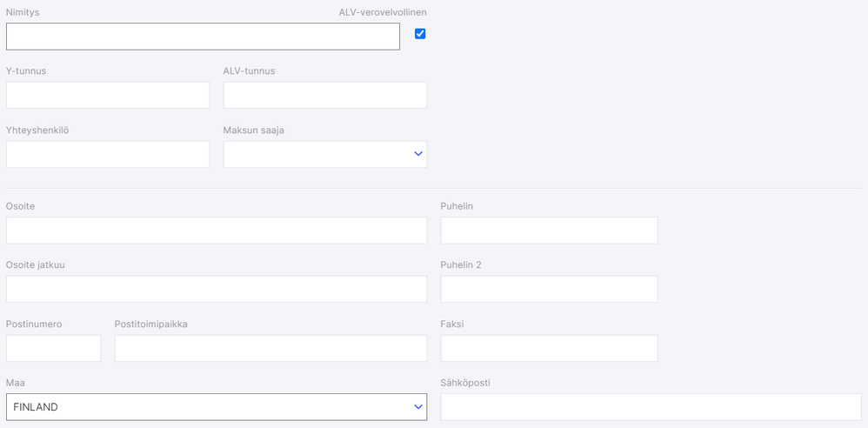This screenshot has width=868, height=428.
Task: Focus the Osoite jatkuu field
Action: [x=216, y=289]
